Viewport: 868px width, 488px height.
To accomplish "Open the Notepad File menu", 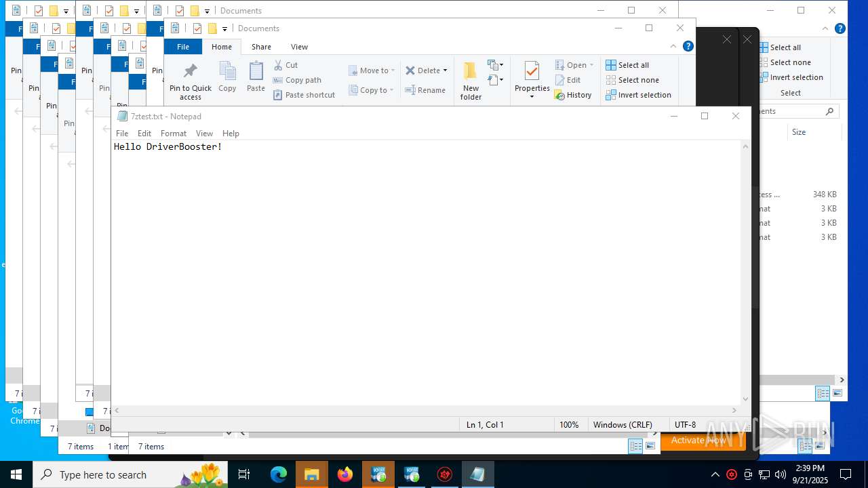I will pyautogui.click(x=122, y=134).
